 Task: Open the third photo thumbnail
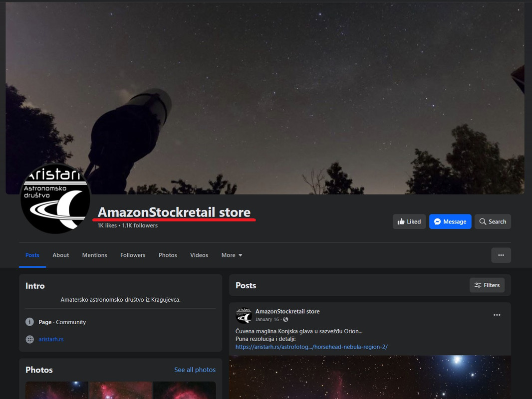coord(184,390)
